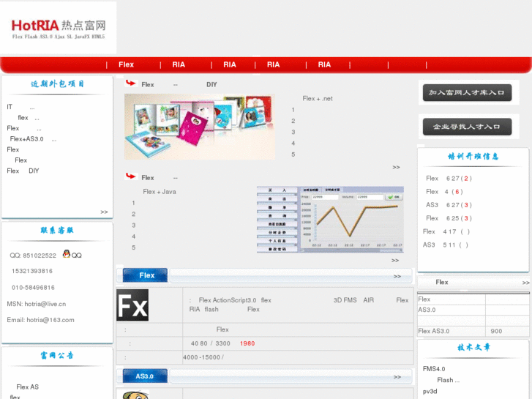Open the 'Flex + Java' heading link

tap(160, 192)
